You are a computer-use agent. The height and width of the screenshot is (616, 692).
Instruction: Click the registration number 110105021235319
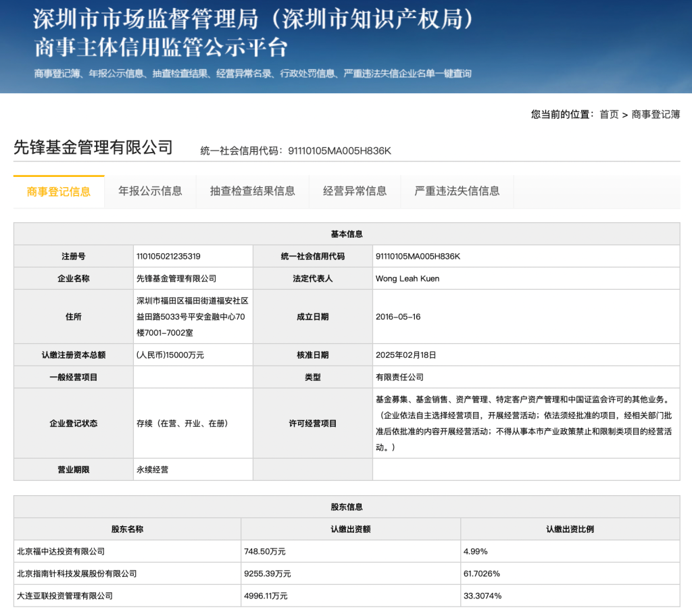coord(168,256)
